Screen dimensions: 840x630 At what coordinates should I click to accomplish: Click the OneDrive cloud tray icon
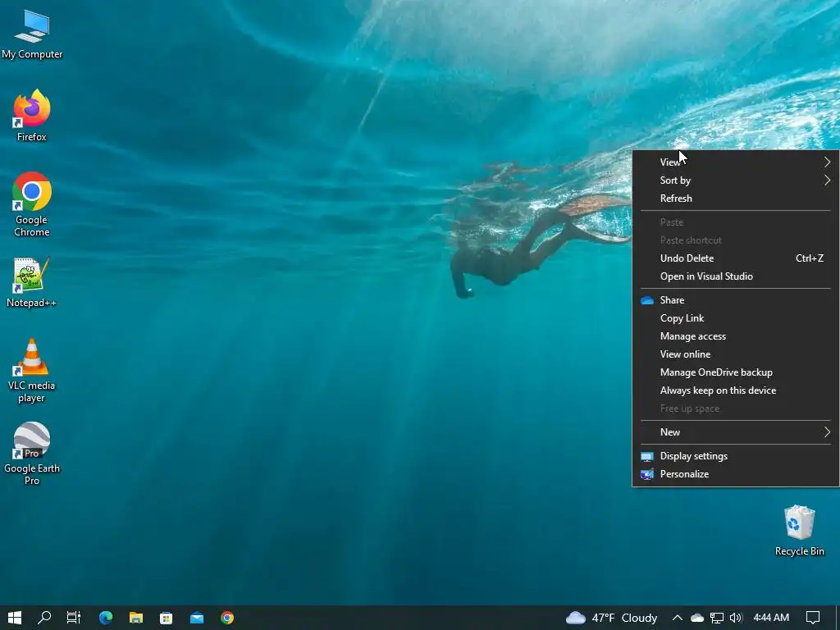tap(697, 618)
